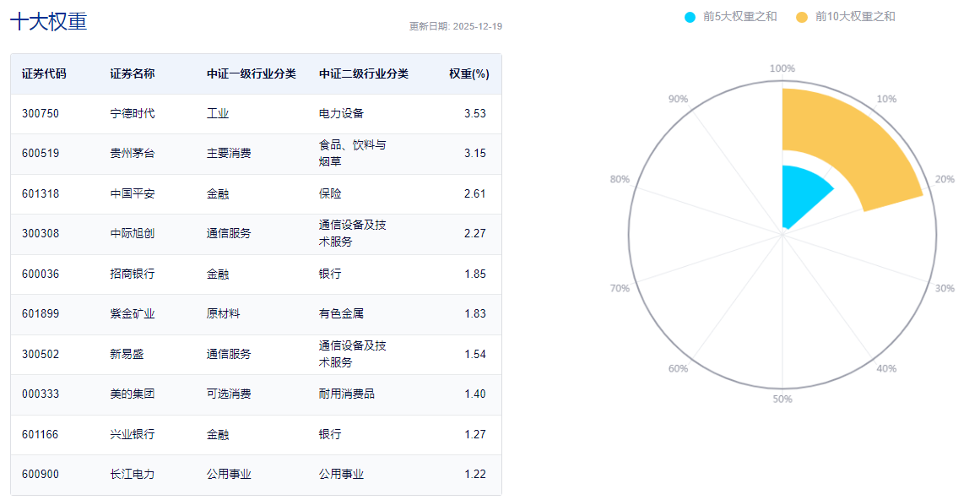Click the 中际旭创 security name
This screenshot has height=500, width=980.
coord(133,233)
